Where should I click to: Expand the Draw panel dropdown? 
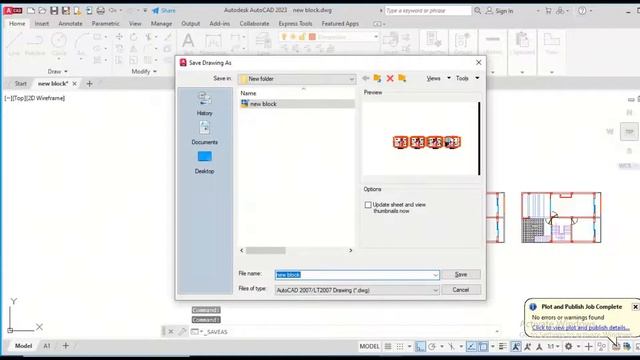[57, 71]
